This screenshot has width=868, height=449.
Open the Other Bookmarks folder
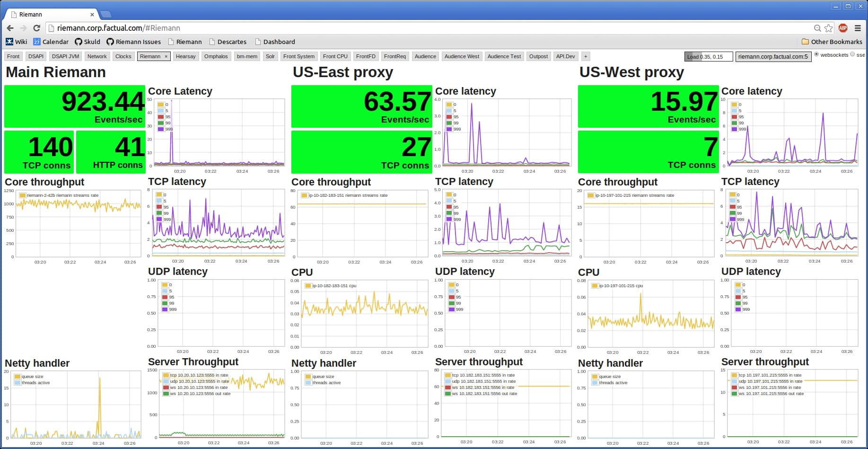[832, 42]
